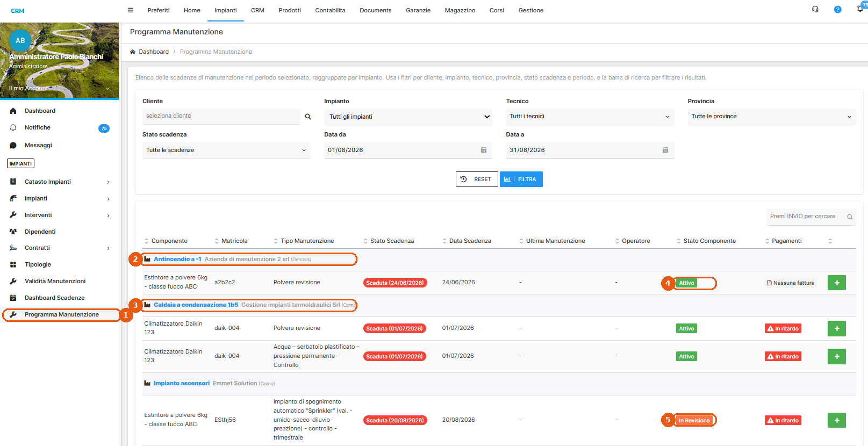Open Antincendio a -1 plant link

[177, 259]
